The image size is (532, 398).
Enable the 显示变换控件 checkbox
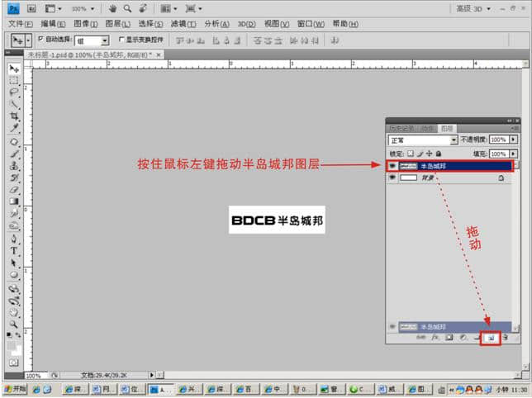coord(122,40)
